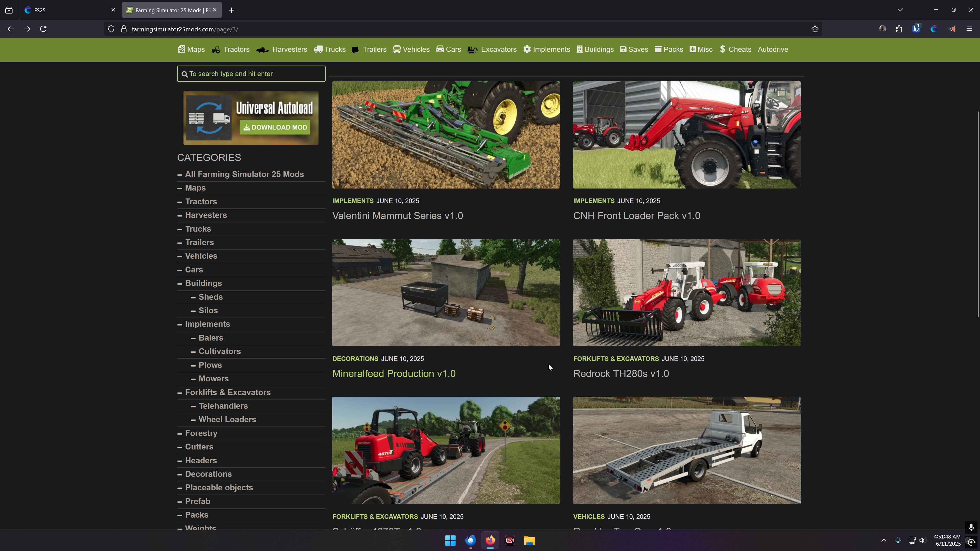Open the Windows Start menu

[x=450, y=540]
